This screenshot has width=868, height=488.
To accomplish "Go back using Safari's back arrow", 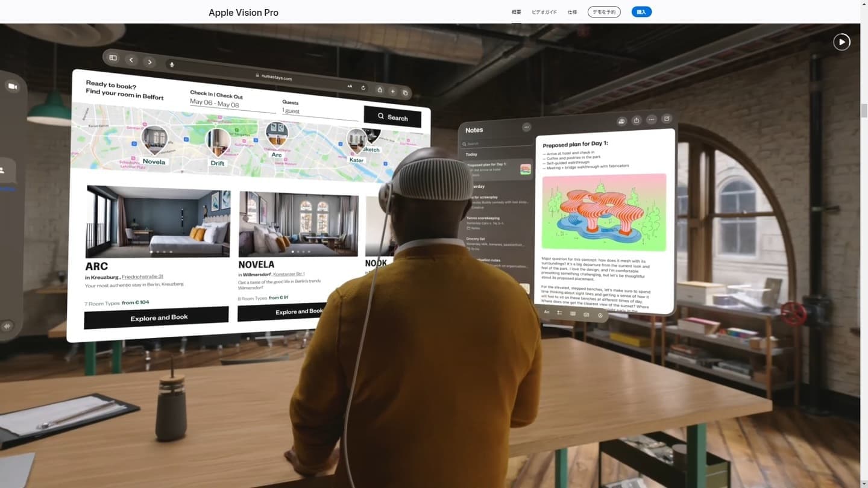I will click(131, 60).
